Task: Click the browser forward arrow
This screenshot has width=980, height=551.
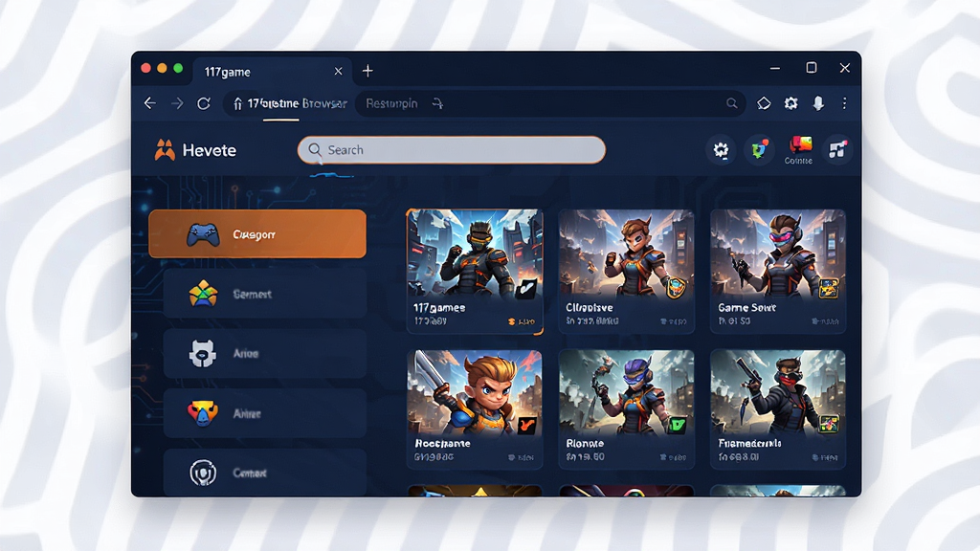Action: [177, 103]
